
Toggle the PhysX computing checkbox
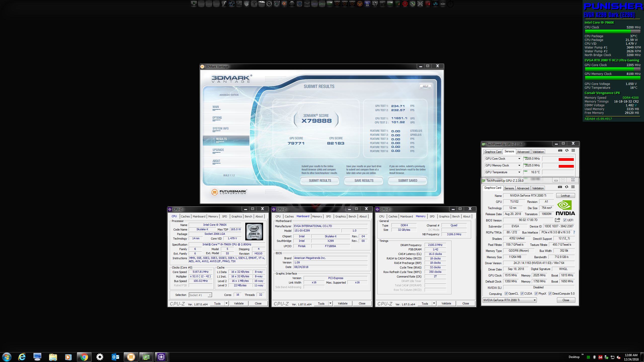point(536,294)
